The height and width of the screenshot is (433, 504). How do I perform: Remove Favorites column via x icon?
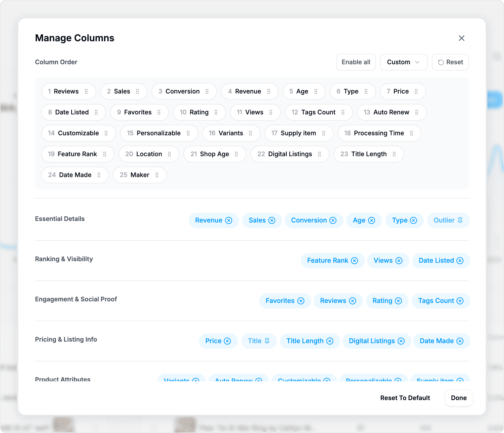tap(301, 301)
